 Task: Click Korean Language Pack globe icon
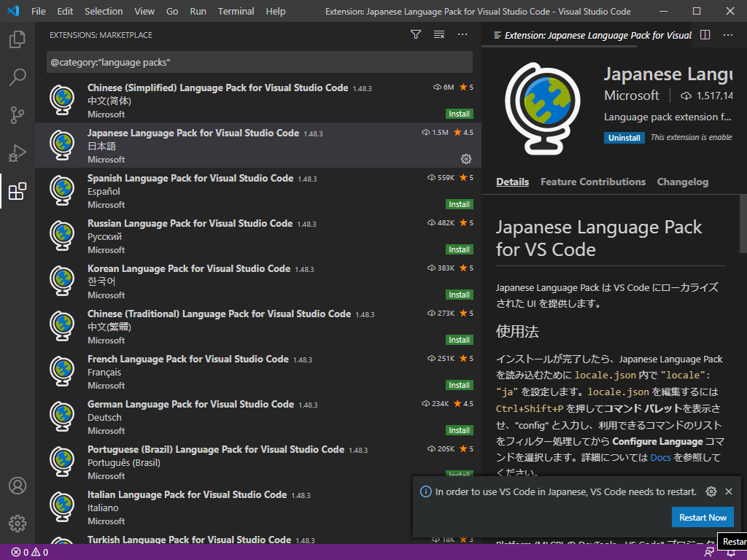click(63, 281)
